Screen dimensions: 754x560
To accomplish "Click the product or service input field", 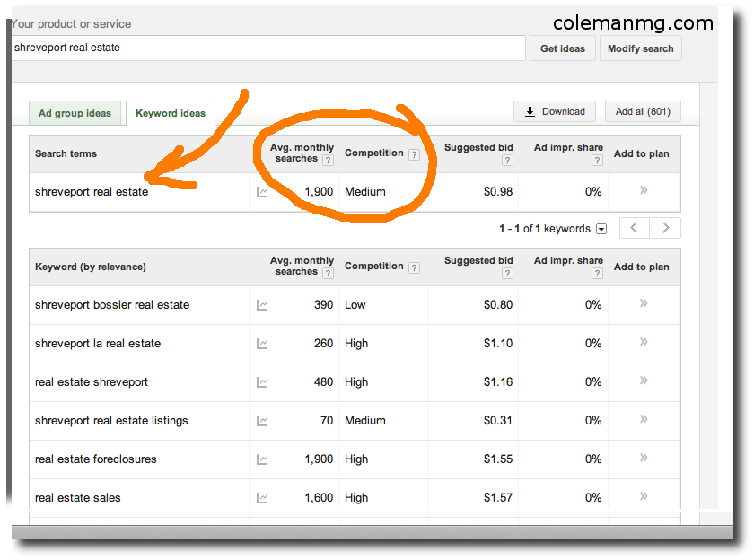I will pyautogui.click(x=267, y=48).
